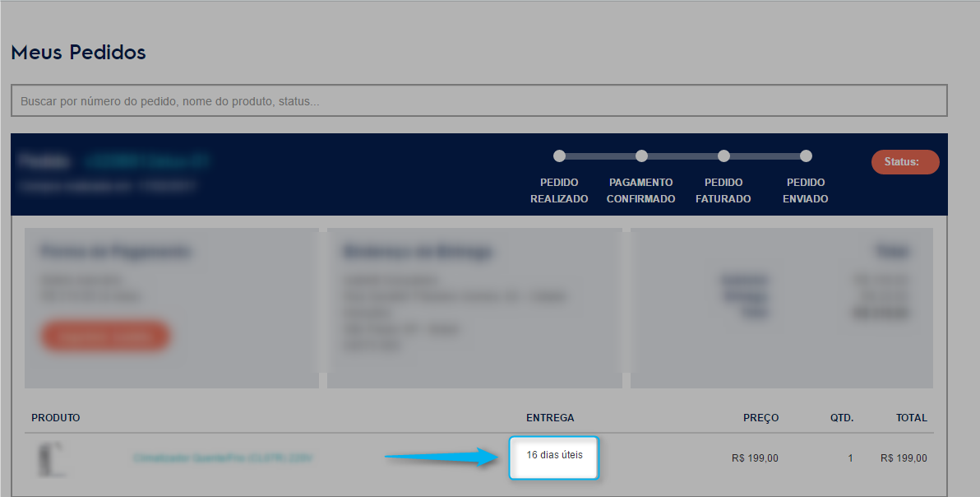Click the 'PEDIDO FATURADO' step label
Image resolution: width=980 pixels, height=497 pixels.
[723, 191]
